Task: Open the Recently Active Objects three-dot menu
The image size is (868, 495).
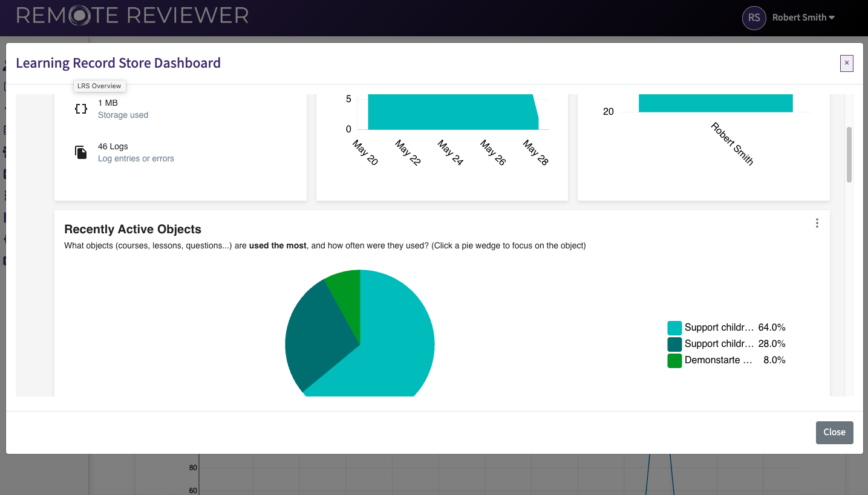Action: point(817,223)
